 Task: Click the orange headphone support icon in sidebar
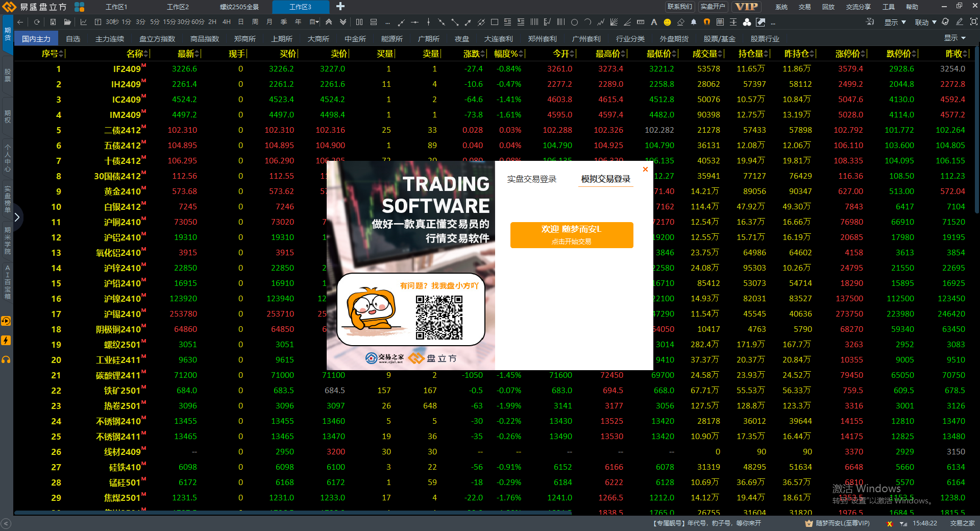(6, 360)
